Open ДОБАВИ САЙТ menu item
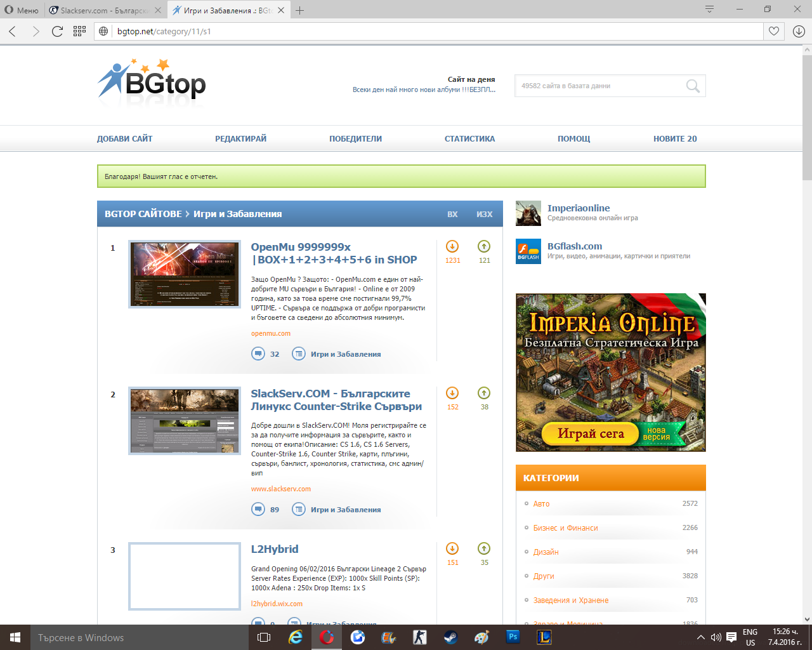The image size is (812, 650). click(x=125, y=138)
